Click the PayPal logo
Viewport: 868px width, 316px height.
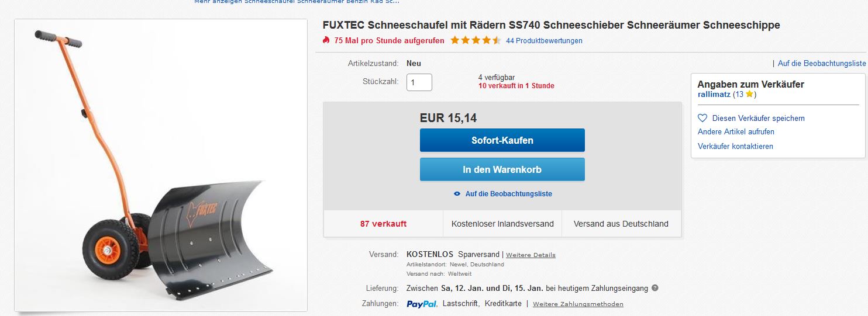422,304
